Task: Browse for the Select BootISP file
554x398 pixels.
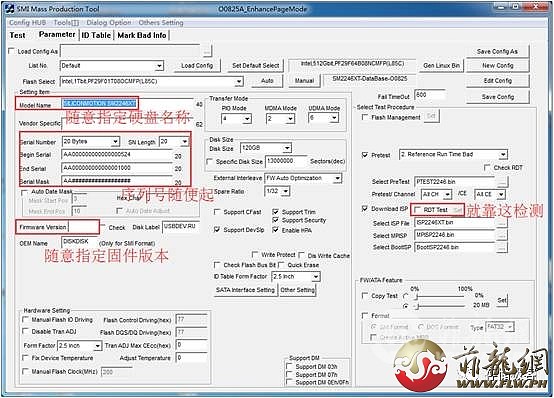Action: click(502, 247)
